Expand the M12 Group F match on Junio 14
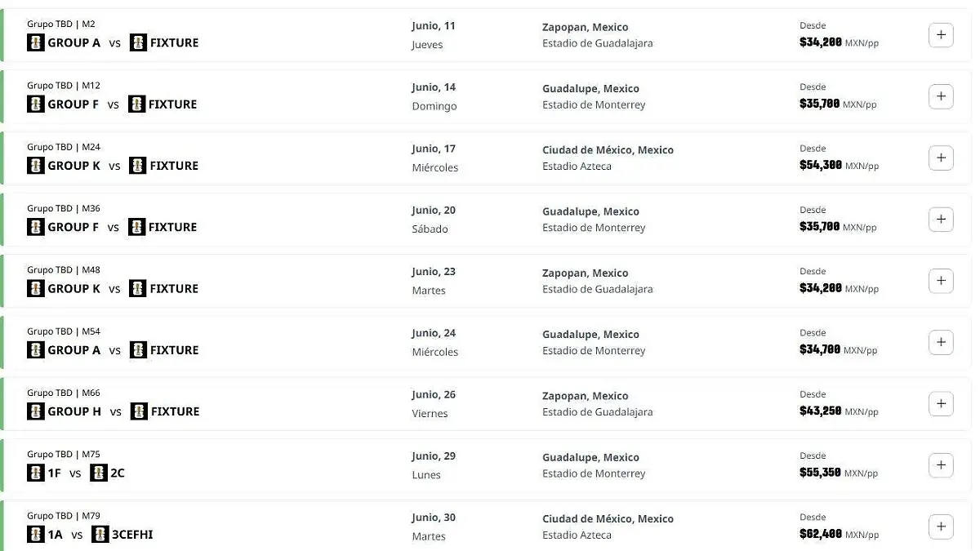The height and width of the screenshot is (551, 980). (941, 96)
